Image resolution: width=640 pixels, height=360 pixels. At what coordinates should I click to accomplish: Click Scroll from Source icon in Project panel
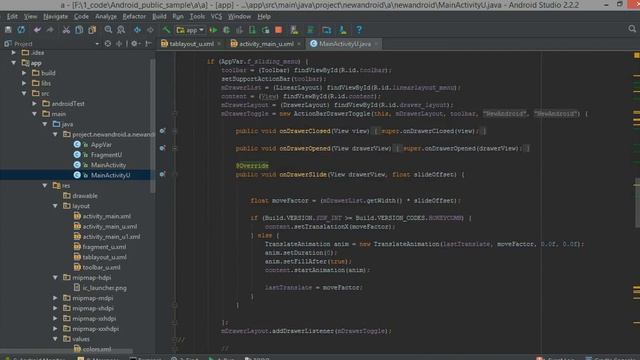(108, 44)
